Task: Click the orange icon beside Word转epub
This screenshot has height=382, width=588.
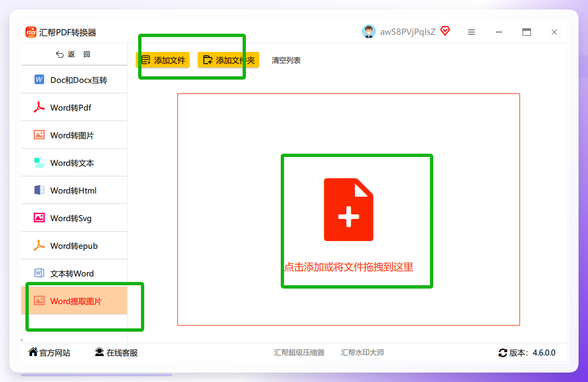Action: (39, 245)
